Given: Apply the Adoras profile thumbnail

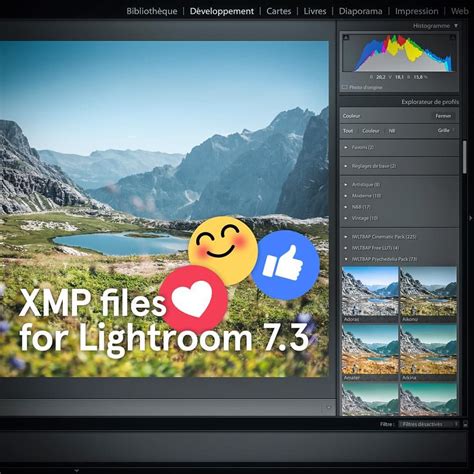Looking at the screenshot, I should point(370,292).
